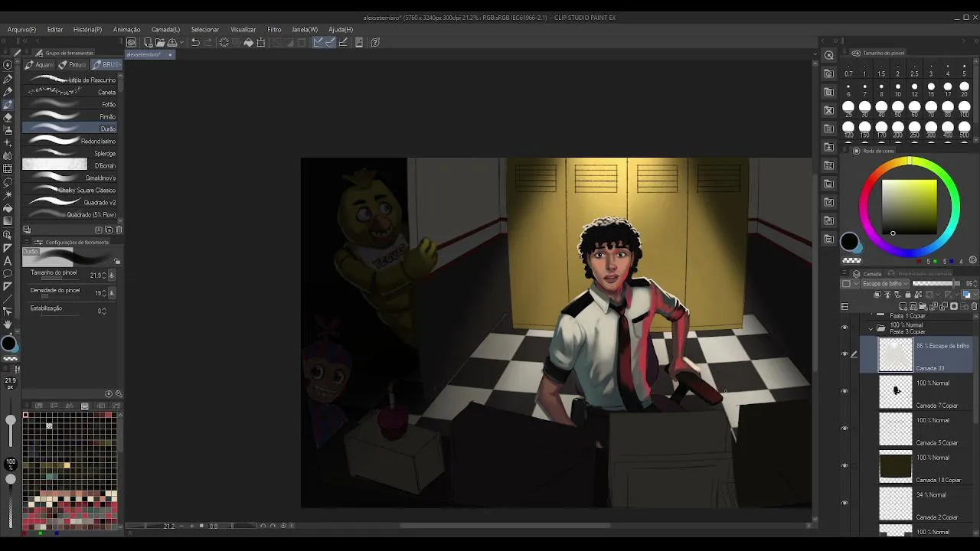Image resolution: width=980 pixels, height=551 pixels.
Task: Click the Scale/Rotate transform icon
Action: (x=261, y=42)
